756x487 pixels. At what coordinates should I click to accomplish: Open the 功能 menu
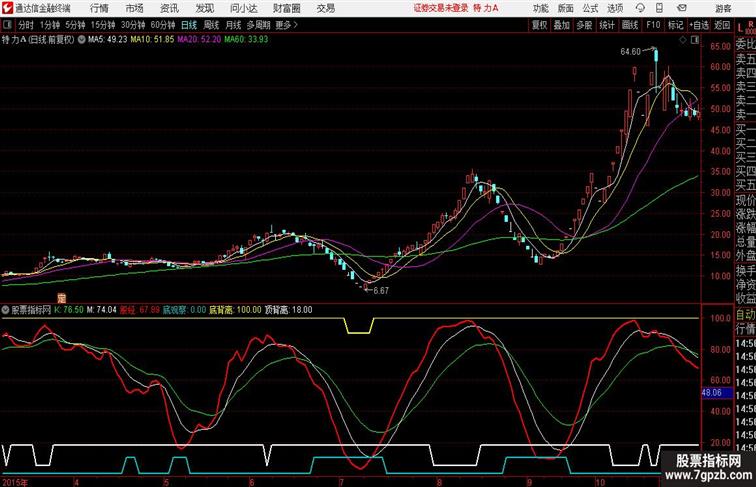click(x=540, y=8)
